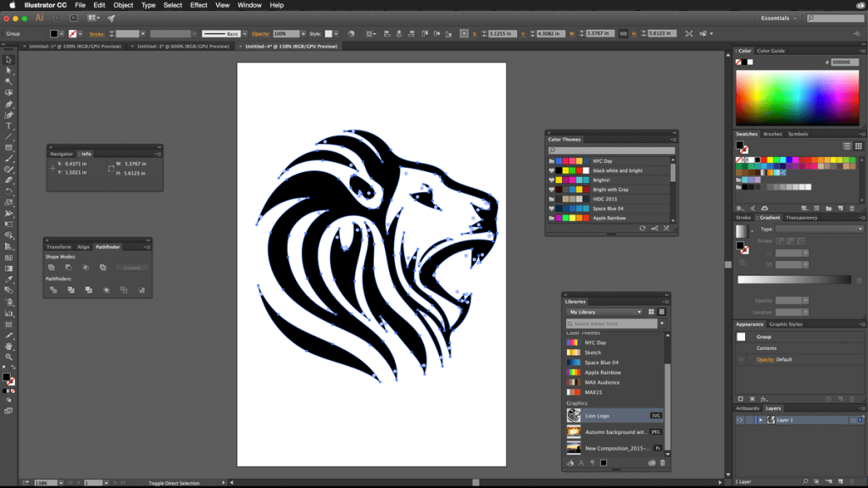Screen dimensions: 868x488
Task: Toggle Swatches panel to thumbnail view
Action: tap(859, 146)
